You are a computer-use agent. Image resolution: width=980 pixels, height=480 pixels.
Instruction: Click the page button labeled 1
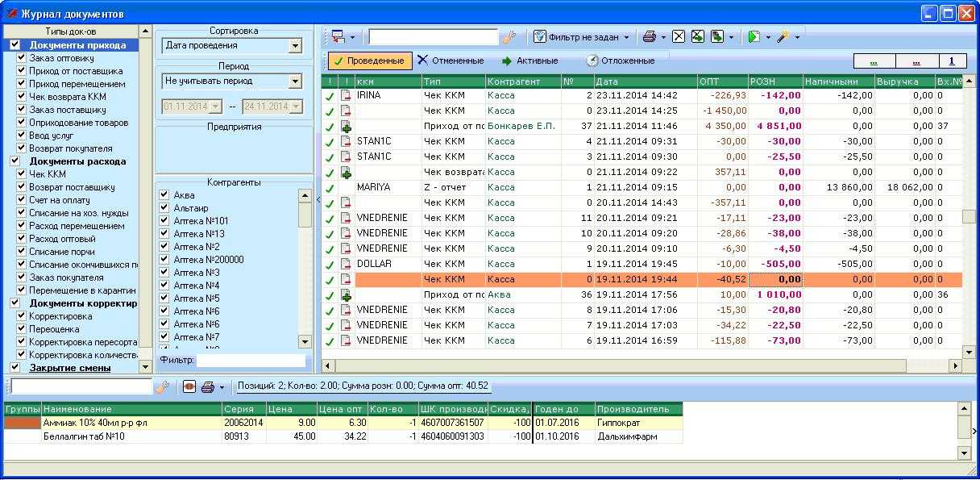tap(951, 61)
